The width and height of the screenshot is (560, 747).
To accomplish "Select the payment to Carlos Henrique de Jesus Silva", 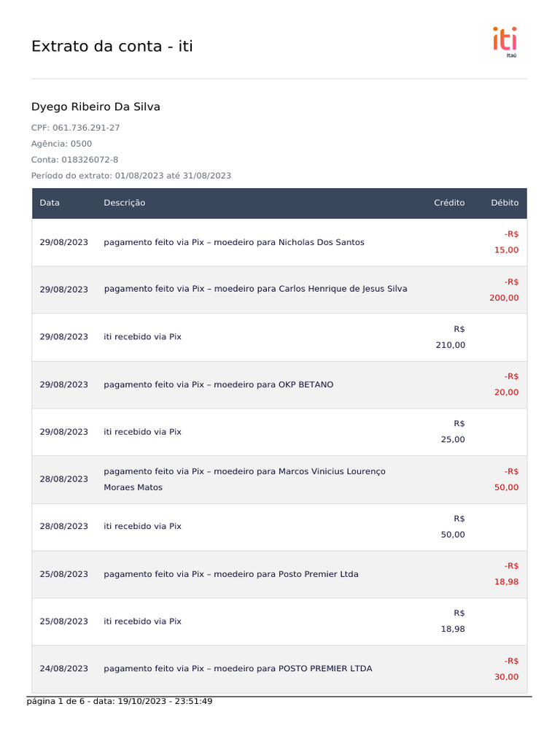I will tap(256, 289).
